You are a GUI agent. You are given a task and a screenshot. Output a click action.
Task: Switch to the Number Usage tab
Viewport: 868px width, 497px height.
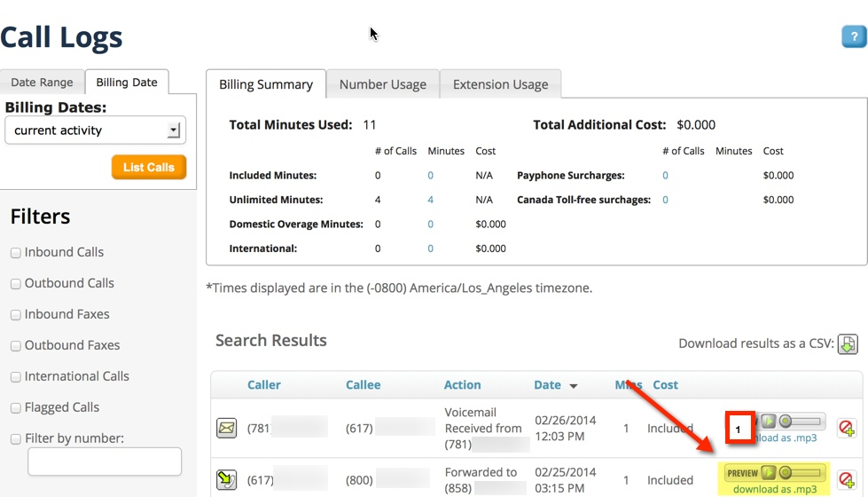382,84
